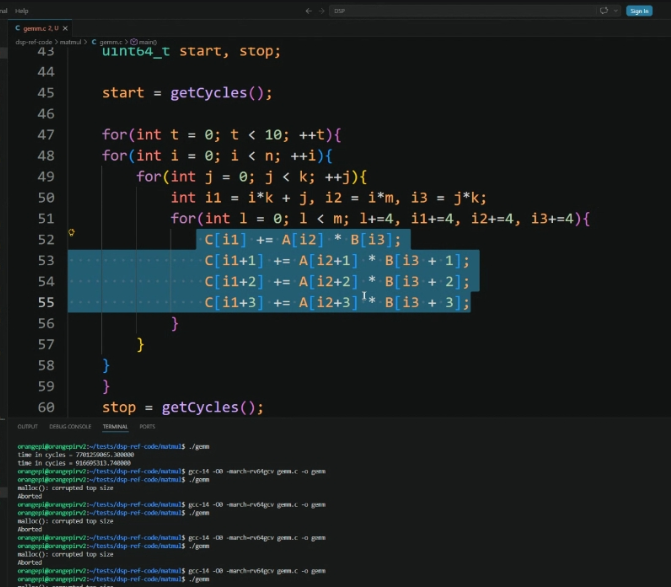Click the dsp-ref-code breadcrumb
Viewport: 671px width, 587px height.
(x=33, y=42)
